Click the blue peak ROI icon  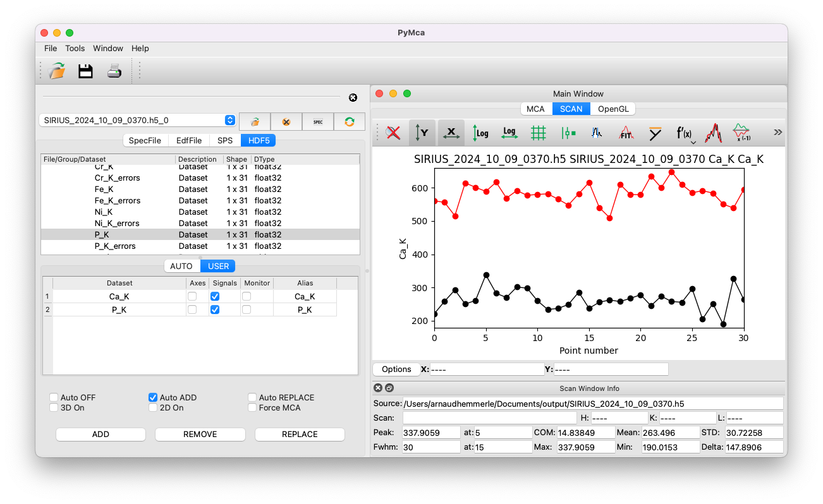[597, 133]
